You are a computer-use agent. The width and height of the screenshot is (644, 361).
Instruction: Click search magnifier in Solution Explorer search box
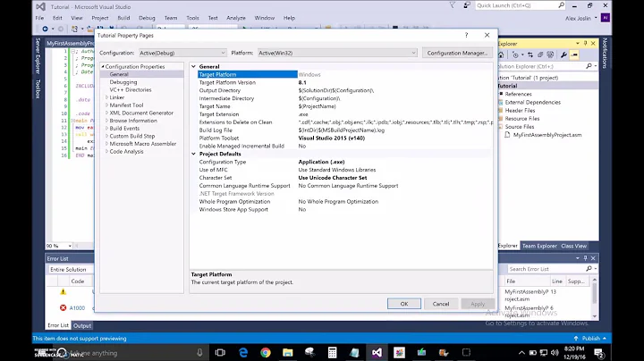coord(589,66)
